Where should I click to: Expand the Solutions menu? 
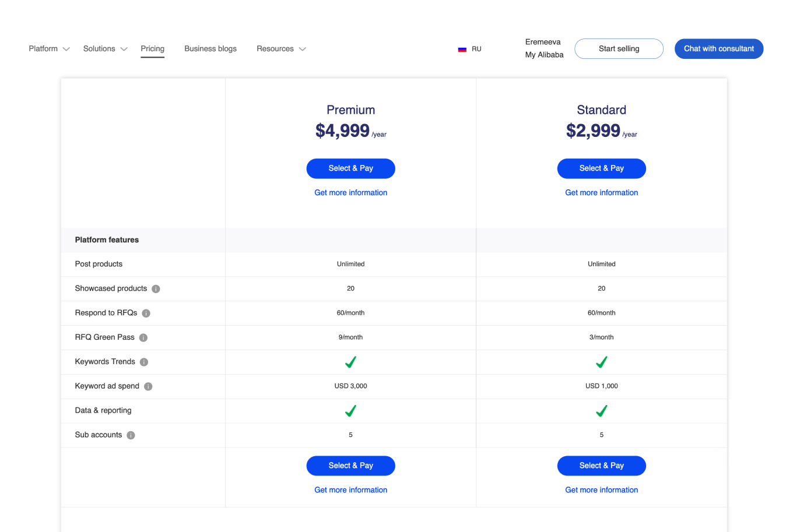105,49
